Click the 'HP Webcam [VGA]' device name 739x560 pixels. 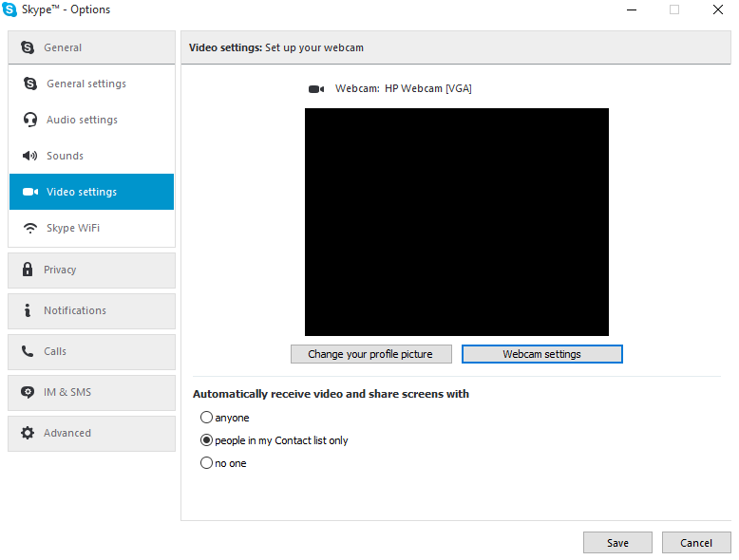tap(428, 88)
